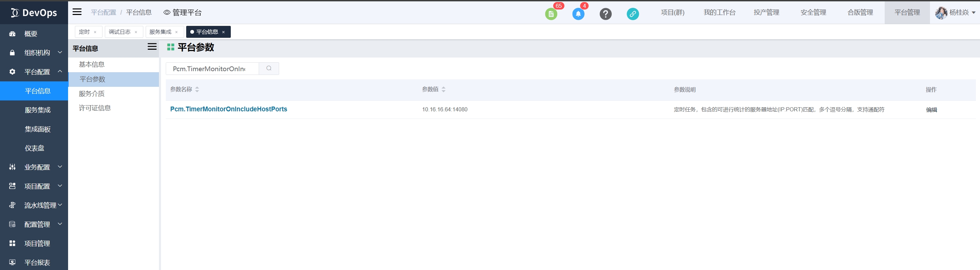
Task: Click the 操作 column header
Action: pos(931,90)
